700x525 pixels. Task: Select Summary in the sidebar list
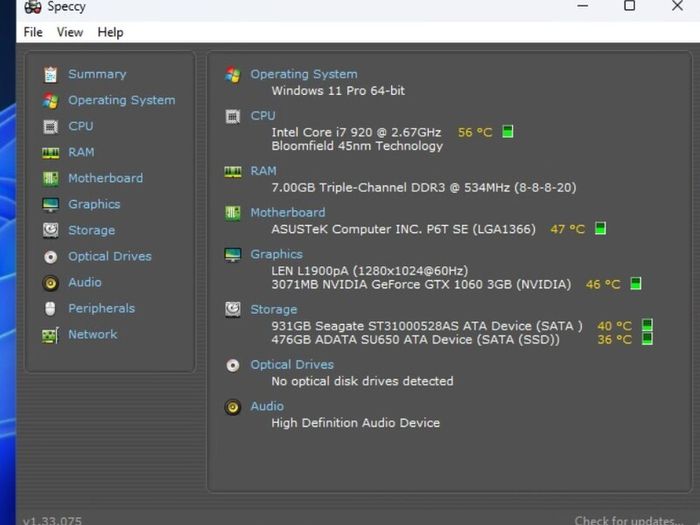(97, 74)
